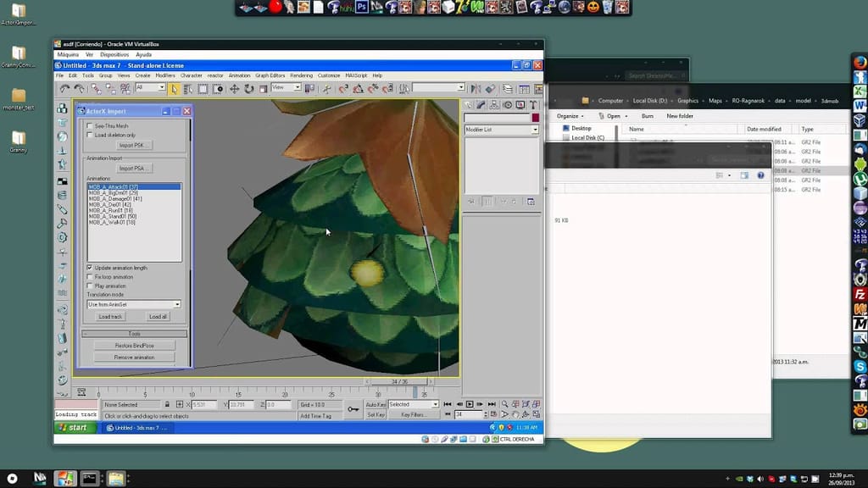Switch to Modify command panel tab
This screenshot has width=868, height=488.
point(481,104)
